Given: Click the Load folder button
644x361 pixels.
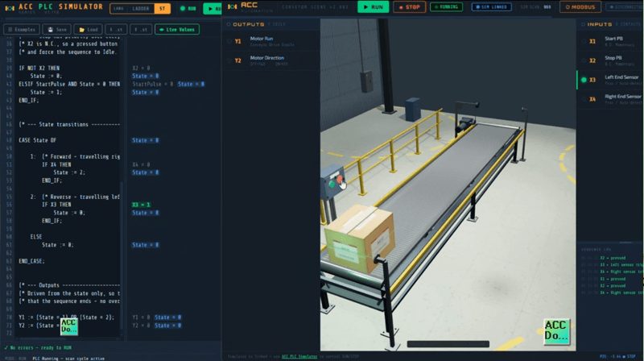Looking at the screenshot, I should click(x=88, y=30).
